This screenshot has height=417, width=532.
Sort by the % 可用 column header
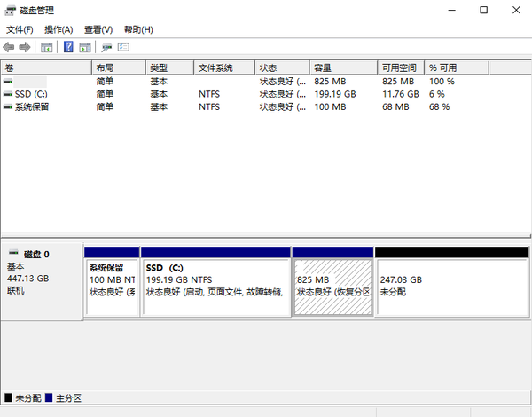tap(457, 67)
